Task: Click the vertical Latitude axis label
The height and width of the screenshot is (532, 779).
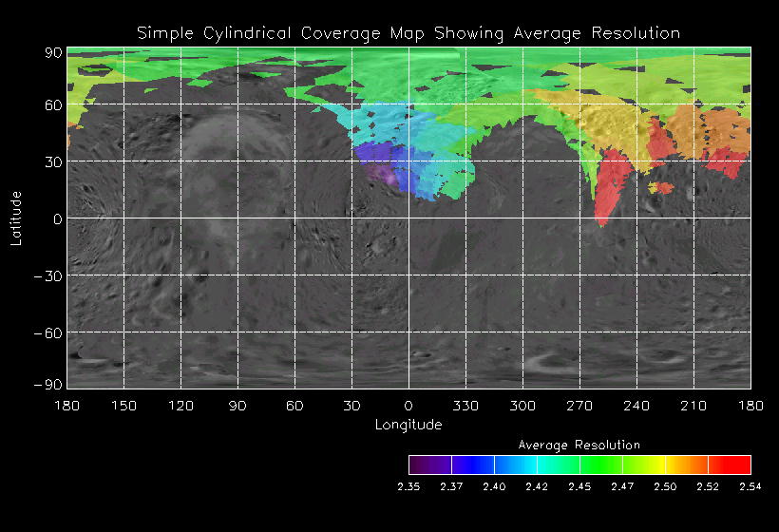Action: (x=16, y=218)
